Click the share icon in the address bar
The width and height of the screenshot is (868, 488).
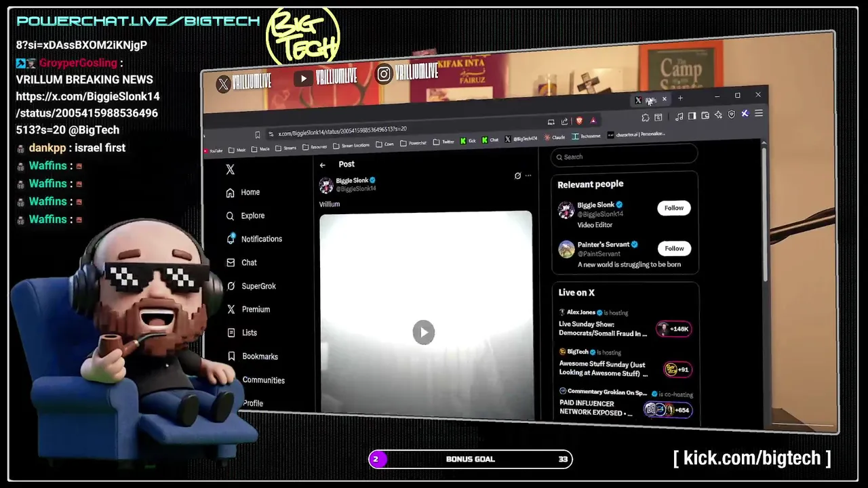pos(564,121)
